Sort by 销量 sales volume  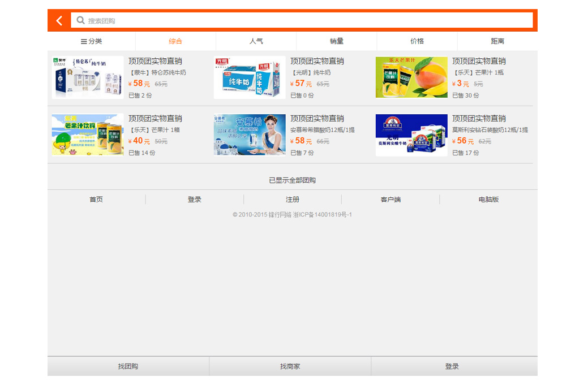(336, 41)
